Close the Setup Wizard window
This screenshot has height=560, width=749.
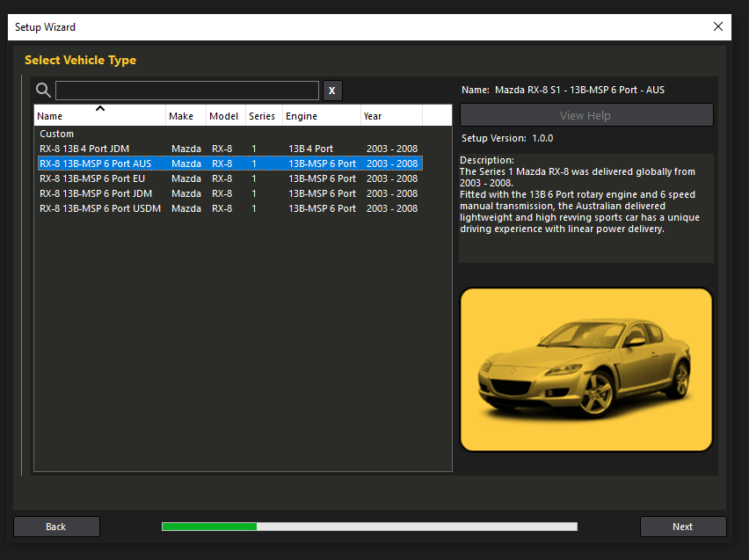(718, 26)
